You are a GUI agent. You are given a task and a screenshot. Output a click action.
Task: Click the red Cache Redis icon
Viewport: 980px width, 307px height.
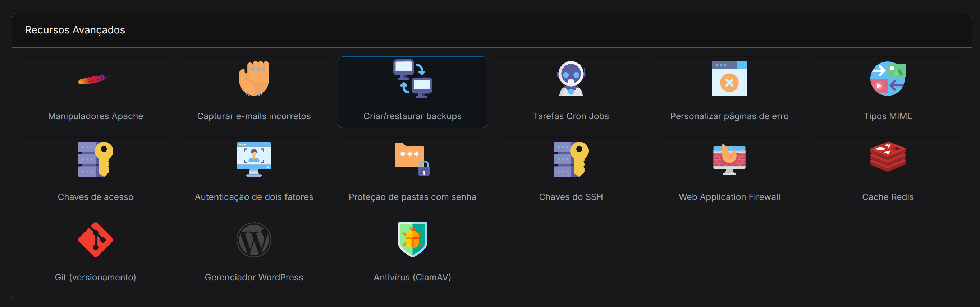[888, 157]
